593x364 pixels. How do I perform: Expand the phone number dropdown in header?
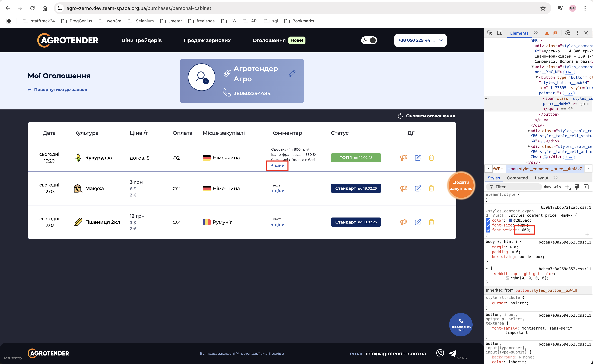[x=441, y=40]
